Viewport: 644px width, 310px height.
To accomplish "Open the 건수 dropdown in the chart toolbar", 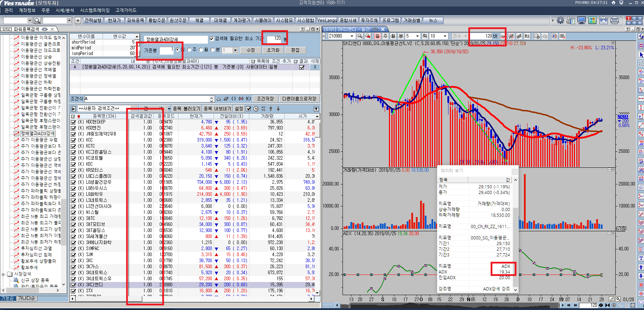I will [x=465, y=36].
